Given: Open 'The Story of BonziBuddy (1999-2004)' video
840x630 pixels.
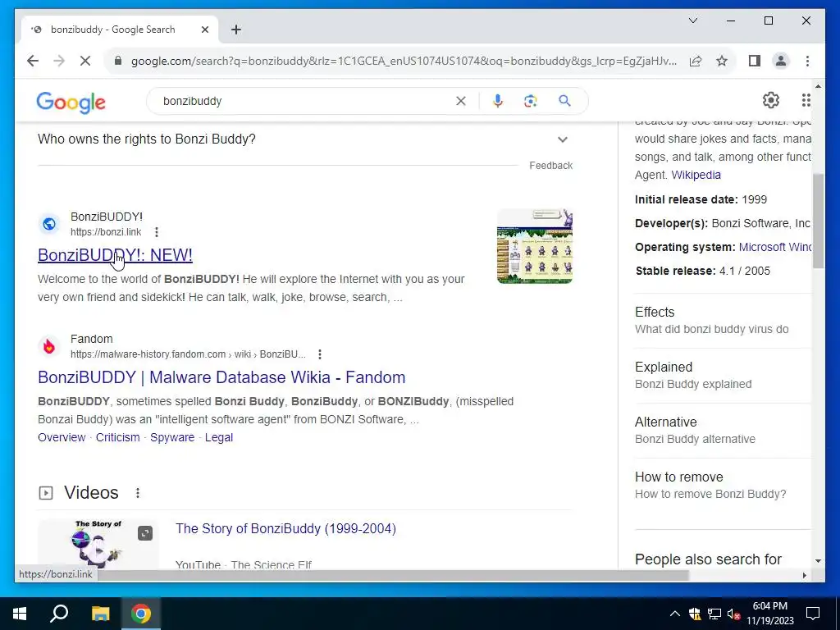Looking at the screenshot, I should tap(285, 529).
